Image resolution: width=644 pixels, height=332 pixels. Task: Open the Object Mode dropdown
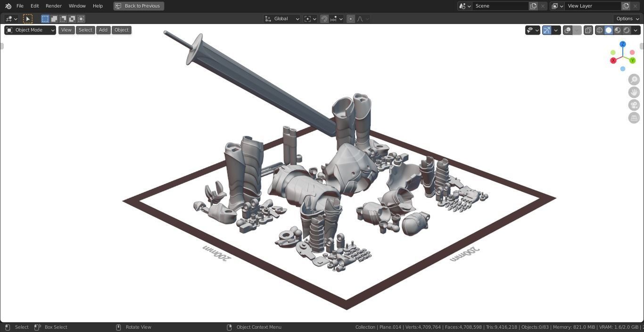click(x=30, y=30)
